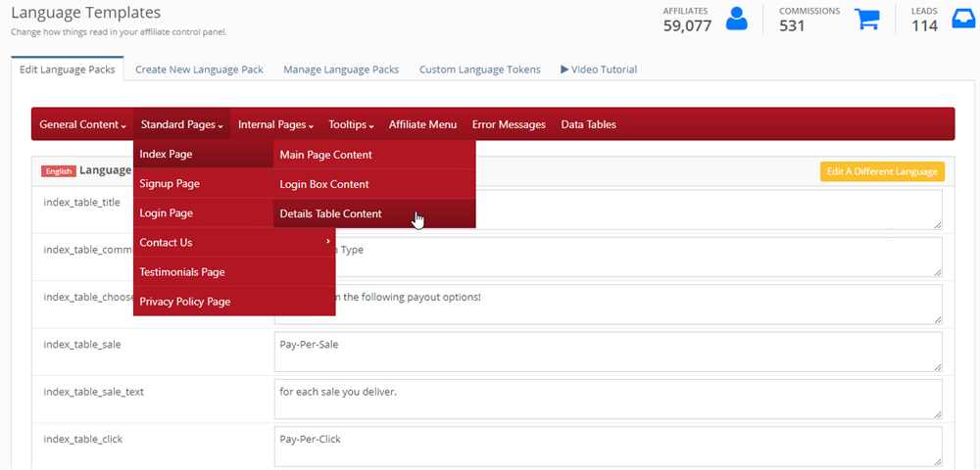This screenshot has width=980, height=470.
Task: Expand the Contact Us submenu arrow
Action: [x=328, y=242]
